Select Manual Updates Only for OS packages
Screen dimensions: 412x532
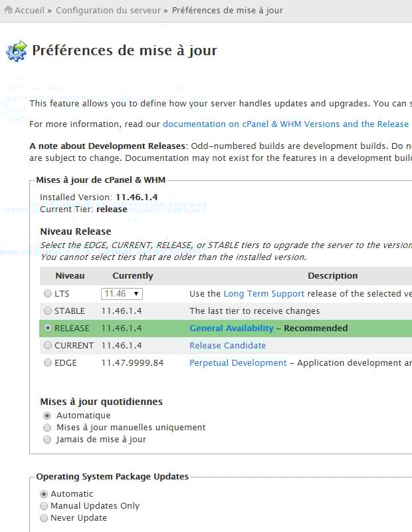pos(44,506)
